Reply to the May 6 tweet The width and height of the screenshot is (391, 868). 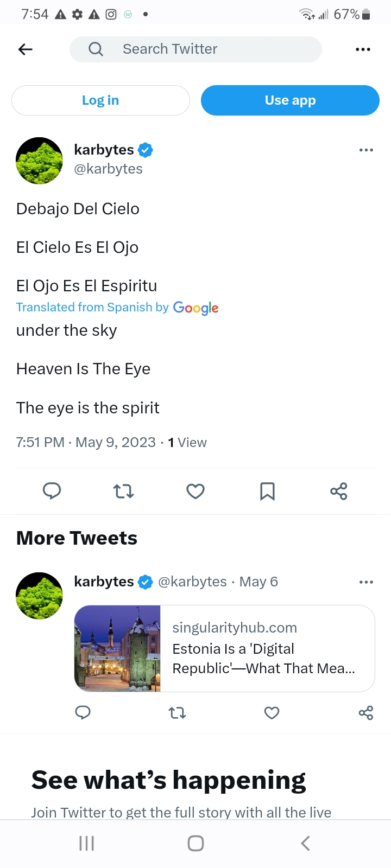coord(83,713)
